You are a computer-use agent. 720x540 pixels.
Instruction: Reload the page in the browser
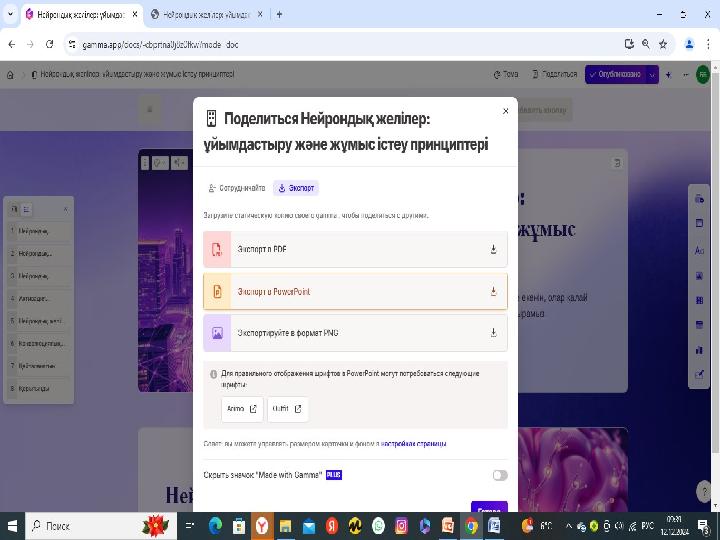[x=50, y=45]
